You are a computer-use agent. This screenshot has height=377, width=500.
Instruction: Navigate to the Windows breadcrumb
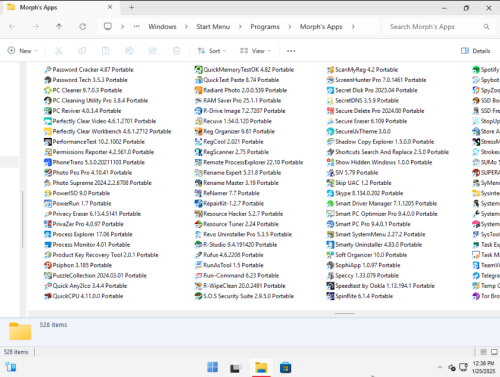point(162,27)
